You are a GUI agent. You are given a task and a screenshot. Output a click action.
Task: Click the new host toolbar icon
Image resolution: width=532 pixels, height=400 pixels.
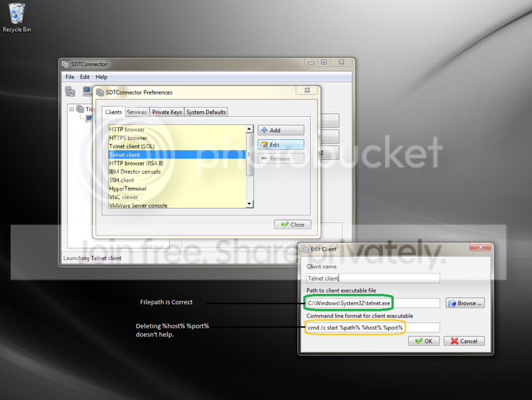tap(87, 91)
